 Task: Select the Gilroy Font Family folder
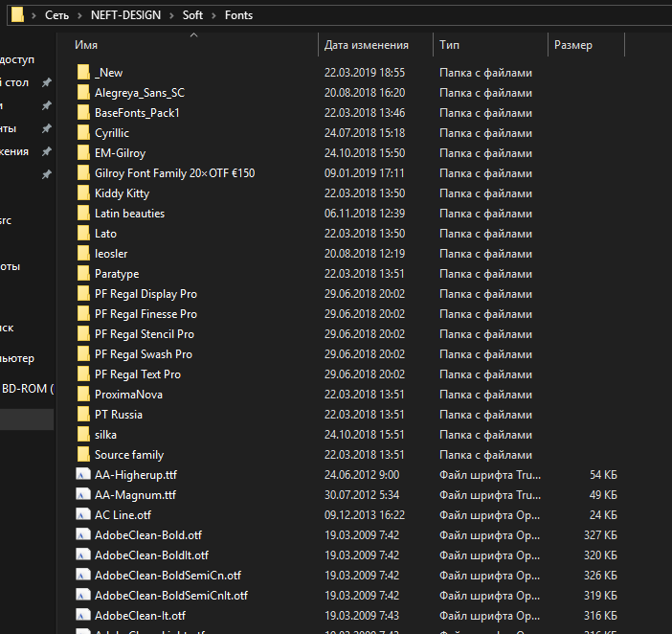[x=174, y=173]
